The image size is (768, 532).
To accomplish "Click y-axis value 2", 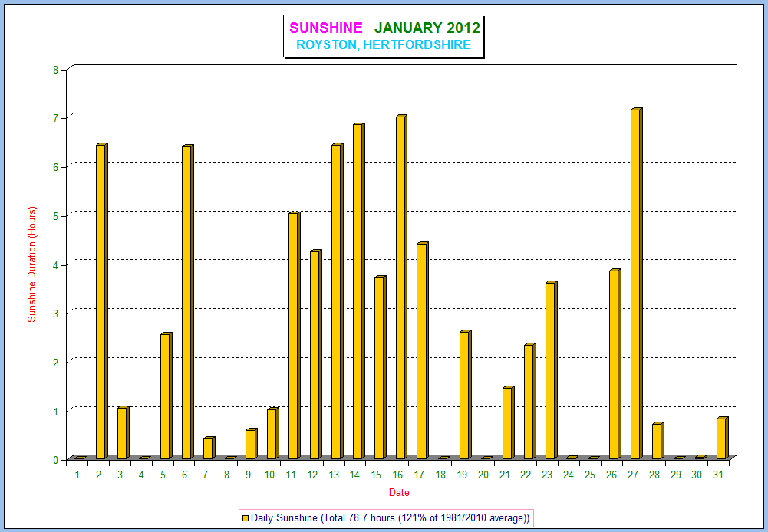I will 55,363.
